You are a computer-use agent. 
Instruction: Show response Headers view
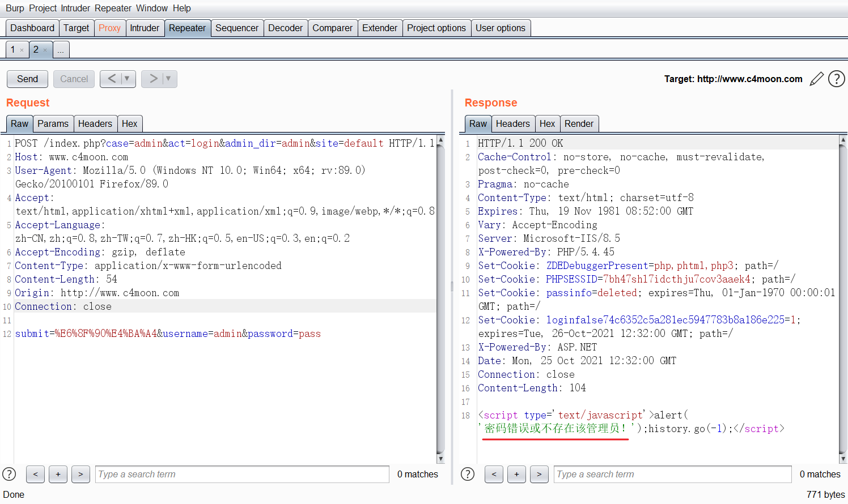pos(513,123)
